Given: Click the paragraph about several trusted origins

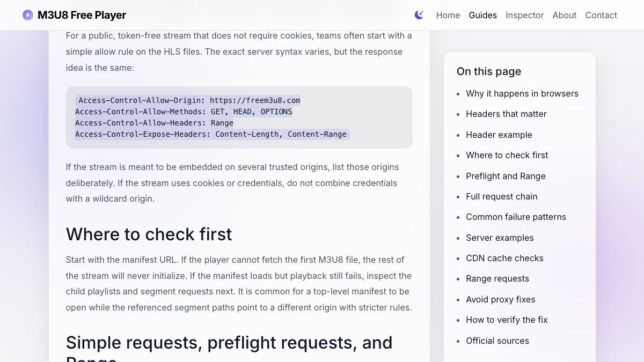Looking at the screenshot, I should click(232, 183).
